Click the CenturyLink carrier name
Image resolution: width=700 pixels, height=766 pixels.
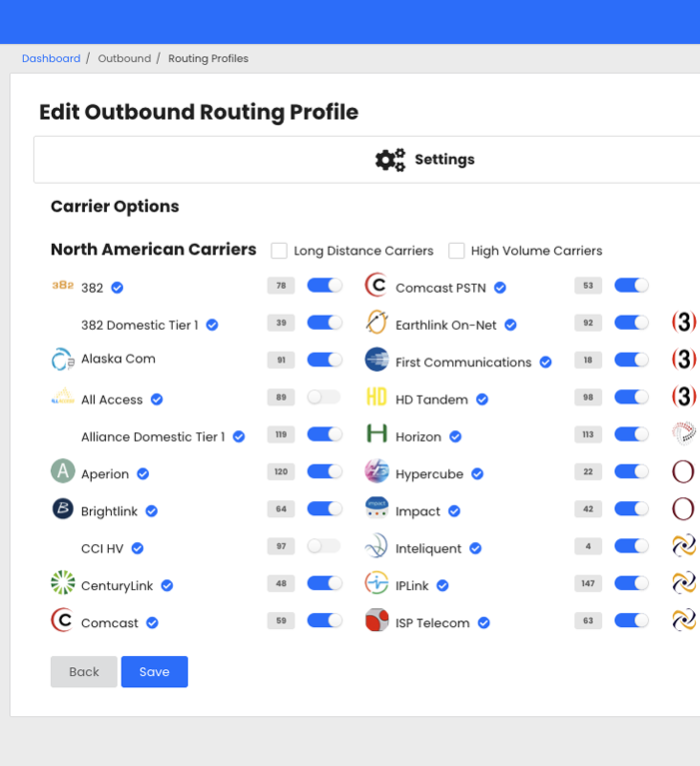point(117,586)
